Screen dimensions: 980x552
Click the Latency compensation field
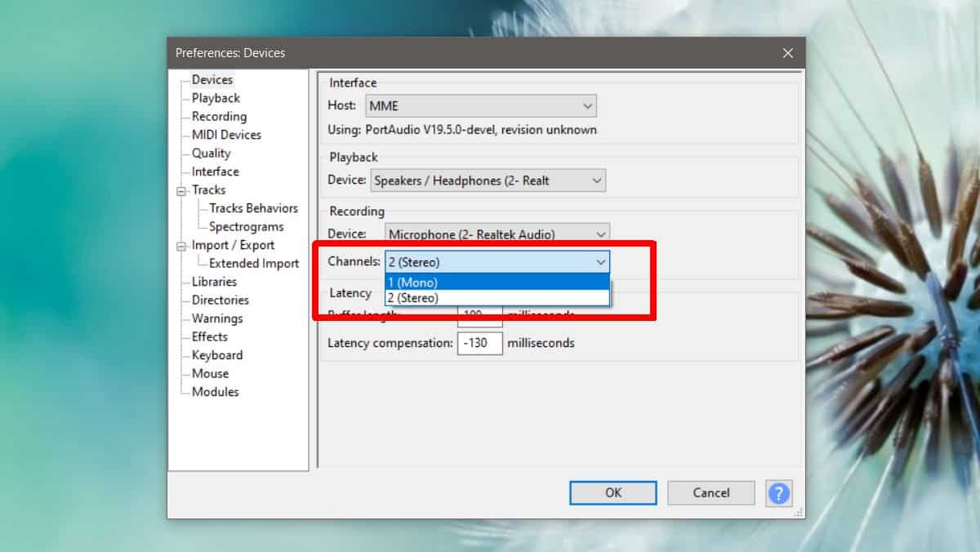pos(480,343)
